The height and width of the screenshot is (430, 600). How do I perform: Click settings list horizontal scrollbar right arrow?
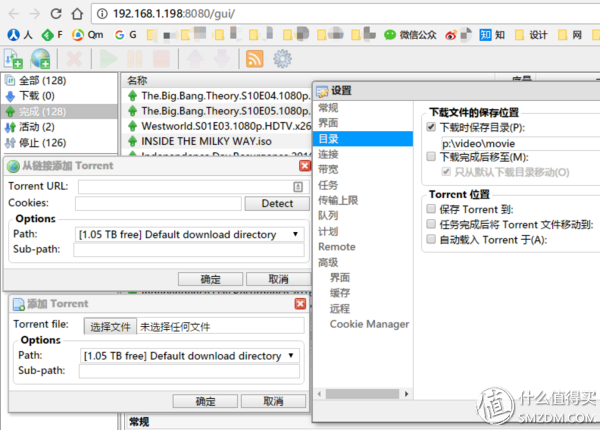[406, 394]
